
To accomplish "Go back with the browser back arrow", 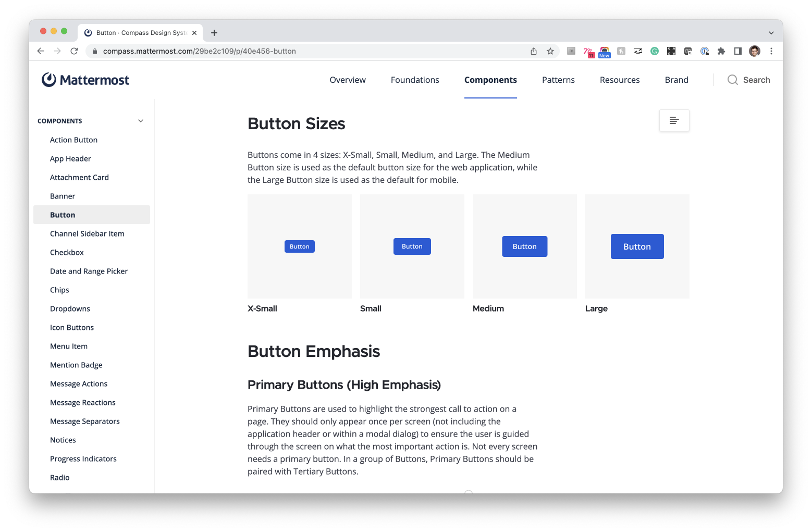I will 41,51.
